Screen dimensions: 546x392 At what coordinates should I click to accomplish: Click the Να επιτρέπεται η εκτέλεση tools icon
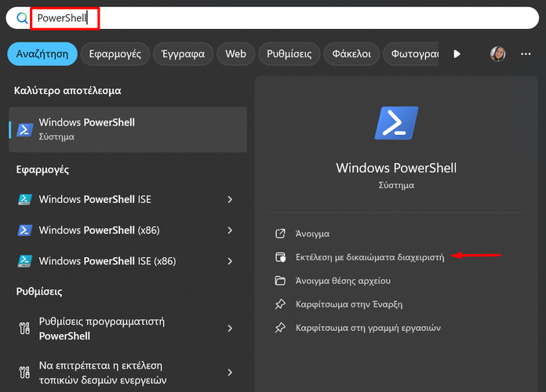(x=24, y=372)
